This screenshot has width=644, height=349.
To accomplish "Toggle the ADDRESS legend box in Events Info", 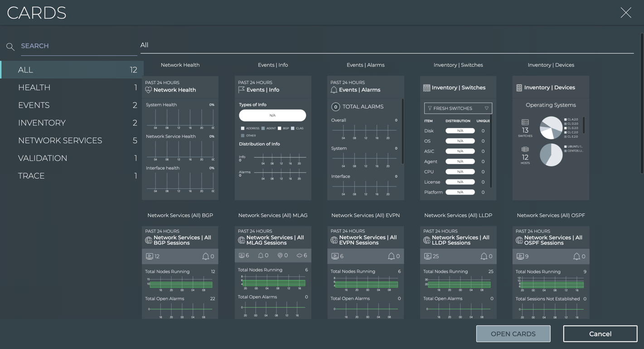I will (x=242, y=129).
